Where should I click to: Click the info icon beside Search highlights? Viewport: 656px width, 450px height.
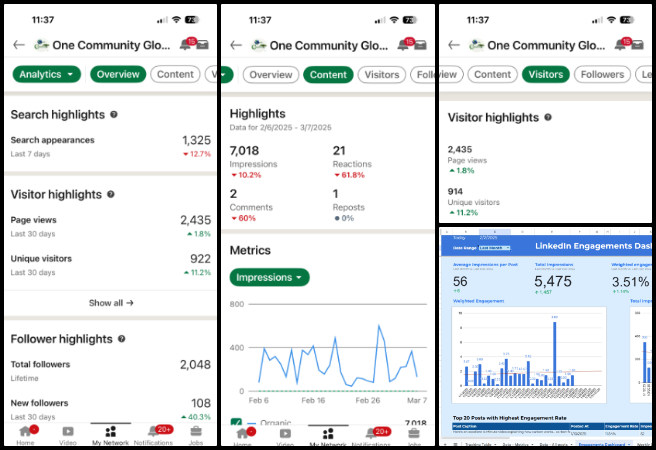point(114,114)
